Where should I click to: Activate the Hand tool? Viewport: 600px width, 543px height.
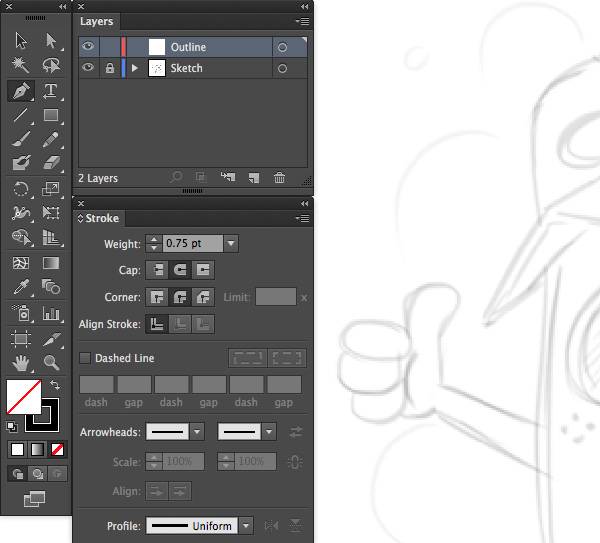tap(20, 363)
